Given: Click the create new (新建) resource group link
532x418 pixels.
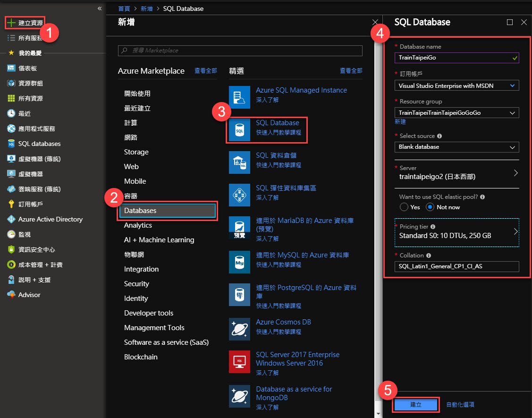Looking at the screenshot, I should [x=400, y=121].
